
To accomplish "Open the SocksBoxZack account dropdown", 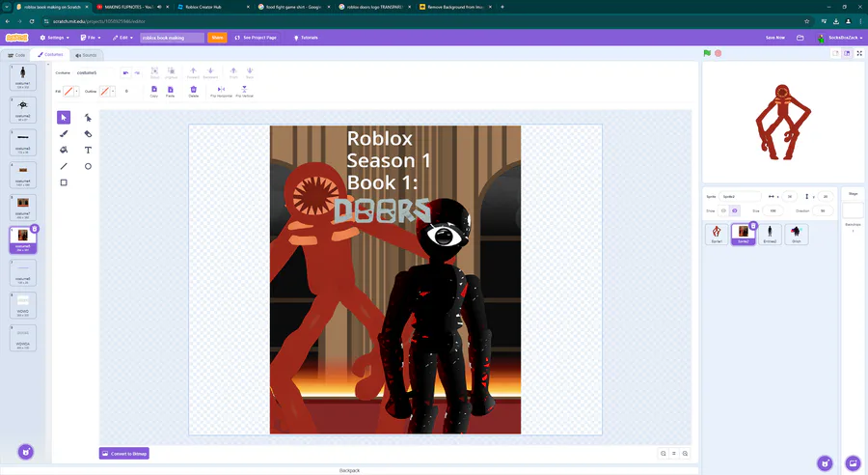I will coord(840,38).
